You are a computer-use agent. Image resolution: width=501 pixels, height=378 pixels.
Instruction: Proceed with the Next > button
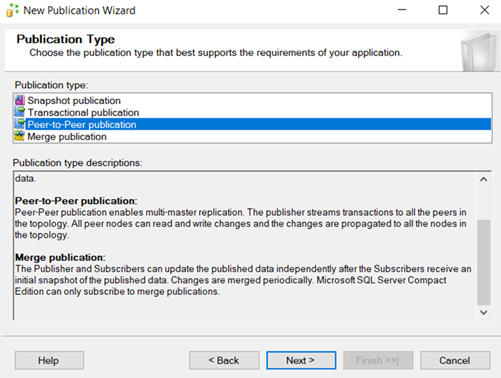(301, 360)
